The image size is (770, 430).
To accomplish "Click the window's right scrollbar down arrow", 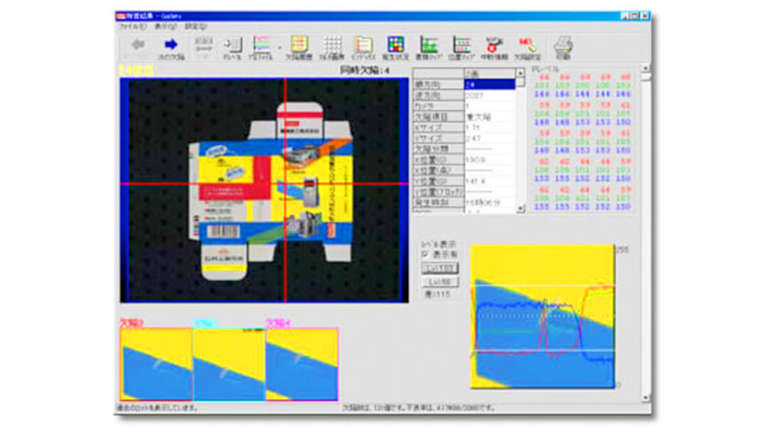I will click(645, 397).
